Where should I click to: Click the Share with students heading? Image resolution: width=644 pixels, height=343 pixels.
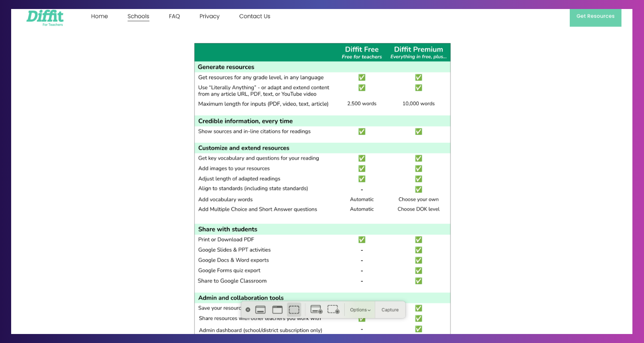point(228,229)
